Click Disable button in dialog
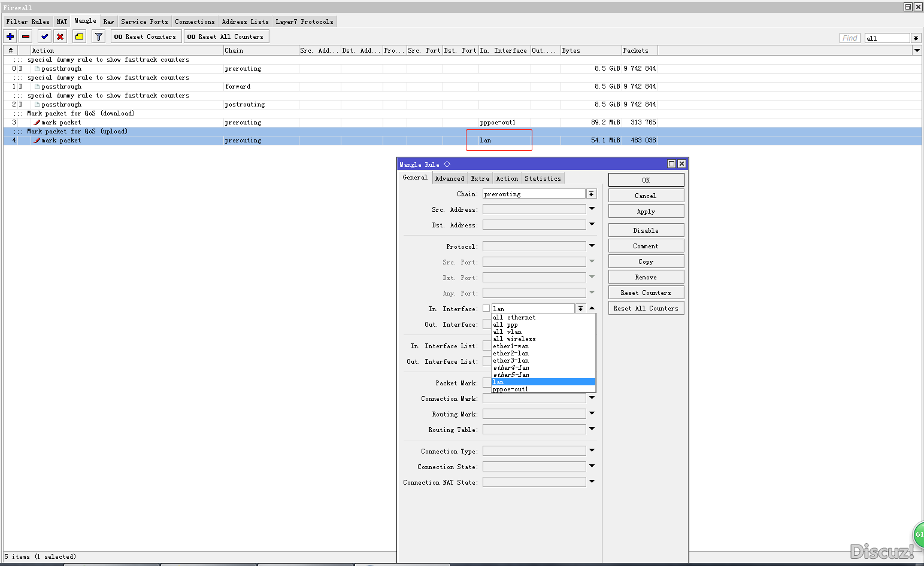This screenshot has width=924, height=566. 646,230
